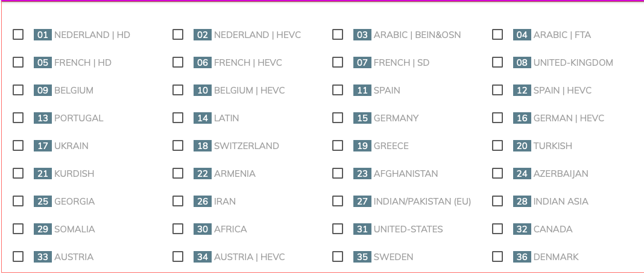Check the NEDERLAND | HD checkbox
Screen dimensions: 644x274
tap(18, 34)
